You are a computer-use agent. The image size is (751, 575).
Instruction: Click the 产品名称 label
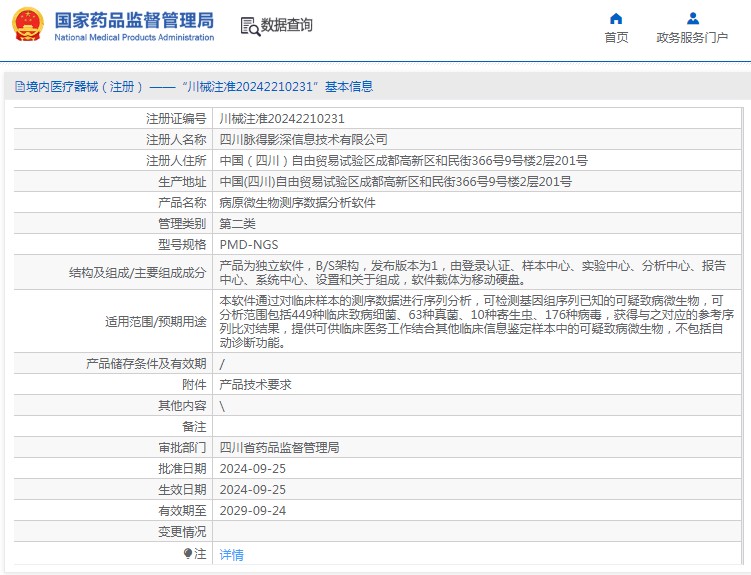182,203
